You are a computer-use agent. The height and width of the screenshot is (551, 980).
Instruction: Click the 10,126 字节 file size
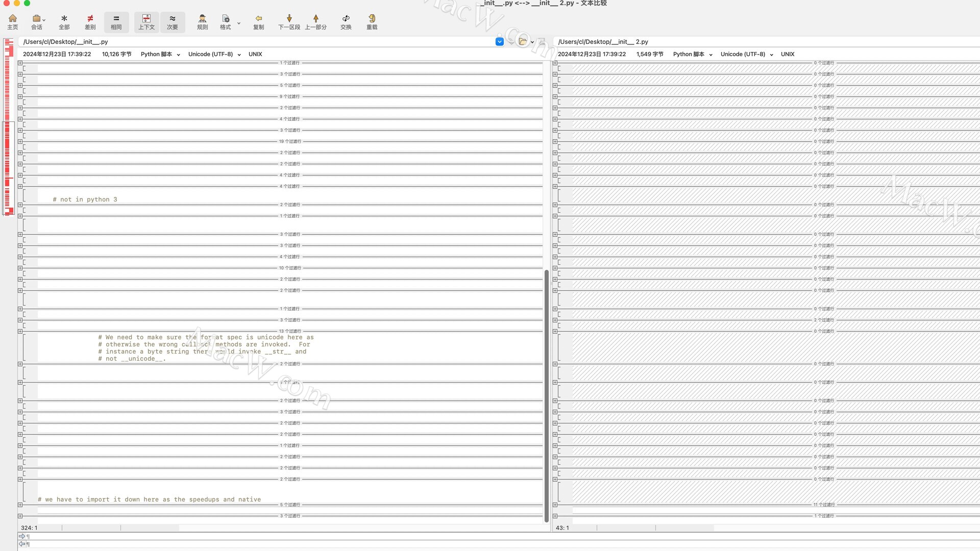point(117,54)
